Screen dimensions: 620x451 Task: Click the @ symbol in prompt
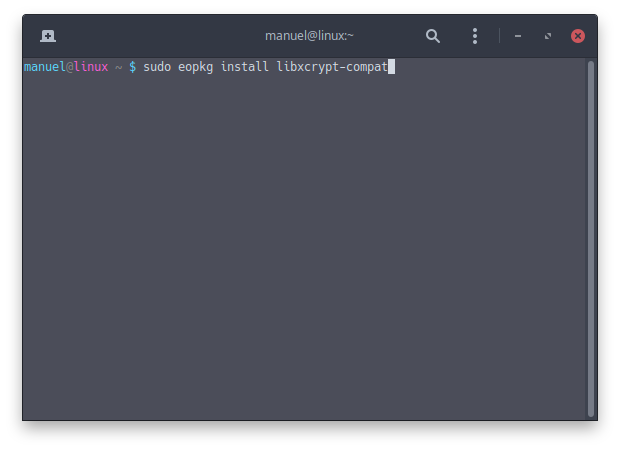pos(70,67)
